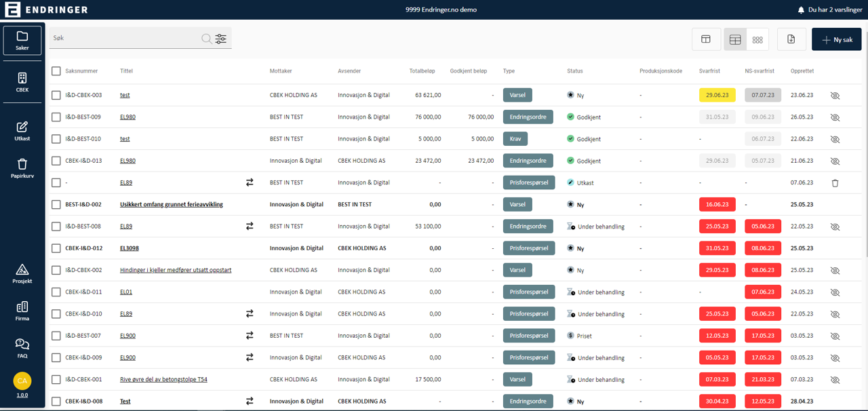Click the export download icon
The image size is (868, 411).
pyautogui.click(x=791, y=39)
